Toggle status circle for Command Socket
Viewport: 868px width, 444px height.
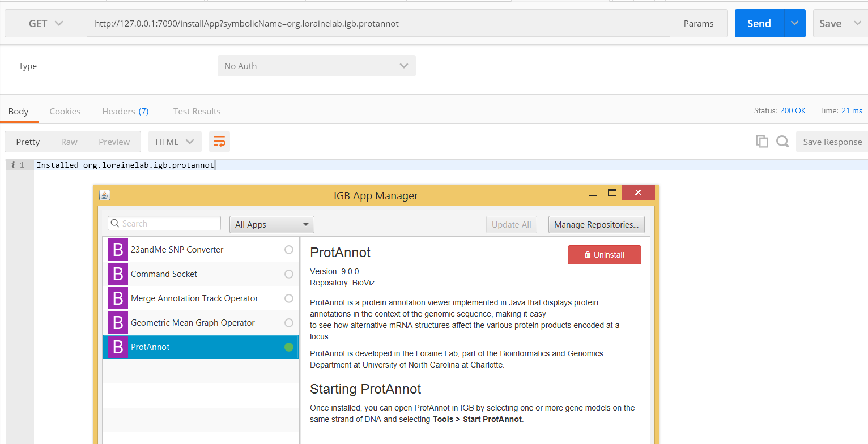click(x=289, y=274)
